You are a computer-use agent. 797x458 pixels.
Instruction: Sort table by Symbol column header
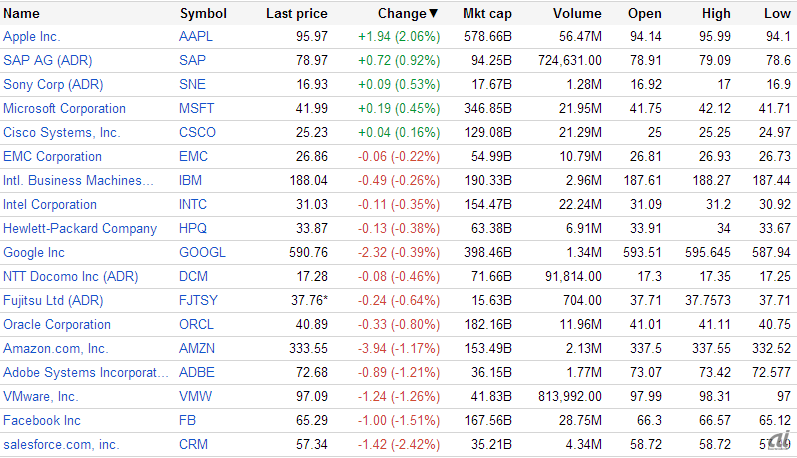click(203, 14)
